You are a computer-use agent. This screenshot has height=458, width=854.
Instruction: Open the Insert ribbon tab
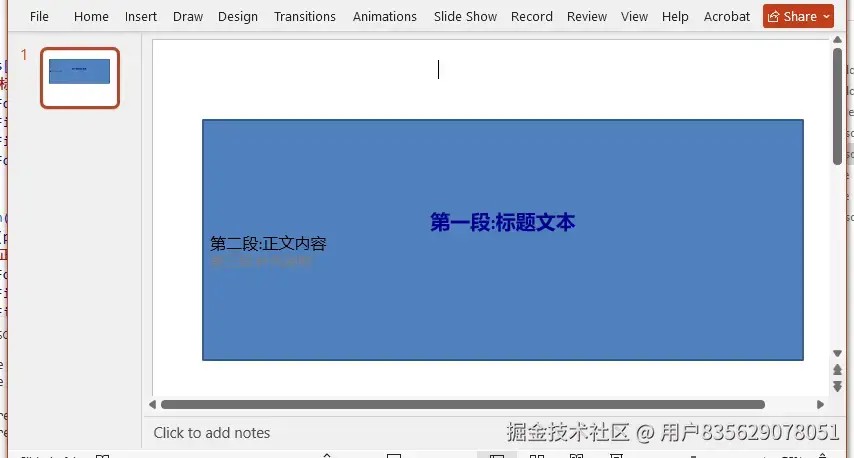tap(141, 16)
